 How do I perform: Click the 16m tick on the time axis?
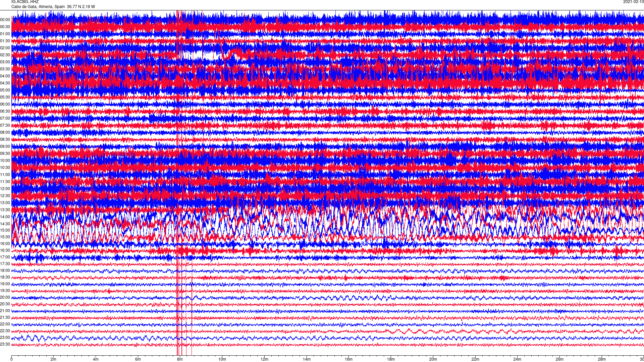pos(349,359)
